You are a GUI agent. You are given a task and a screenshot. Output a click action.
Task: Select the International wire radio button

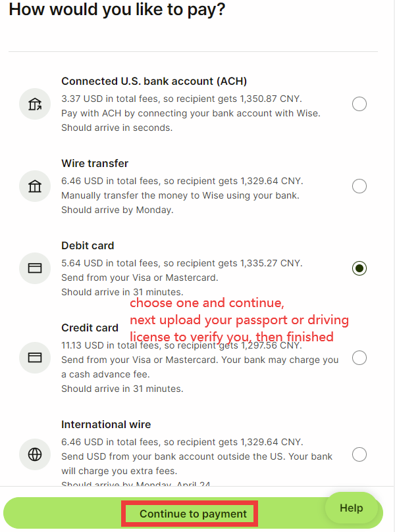coord(359,454)
